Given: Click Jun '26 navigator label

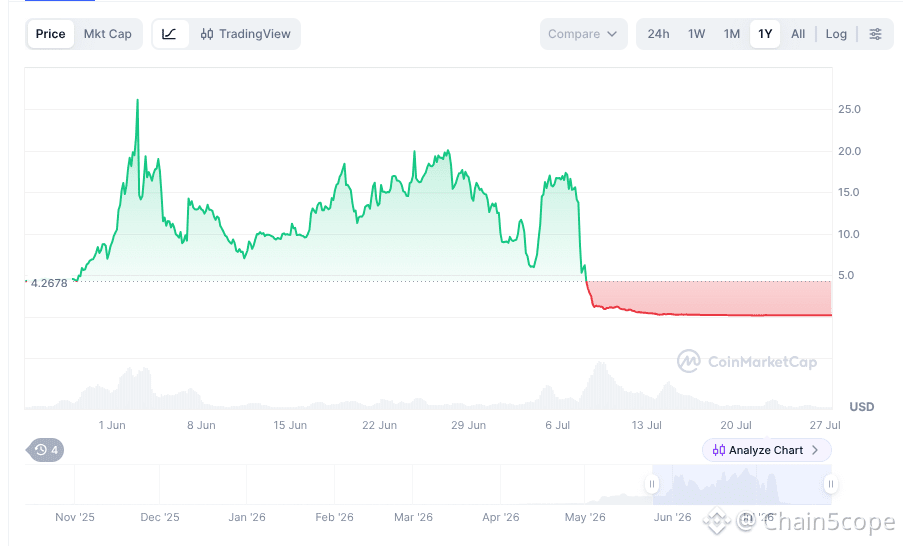Looking at the screenshot, I should 672,517.
